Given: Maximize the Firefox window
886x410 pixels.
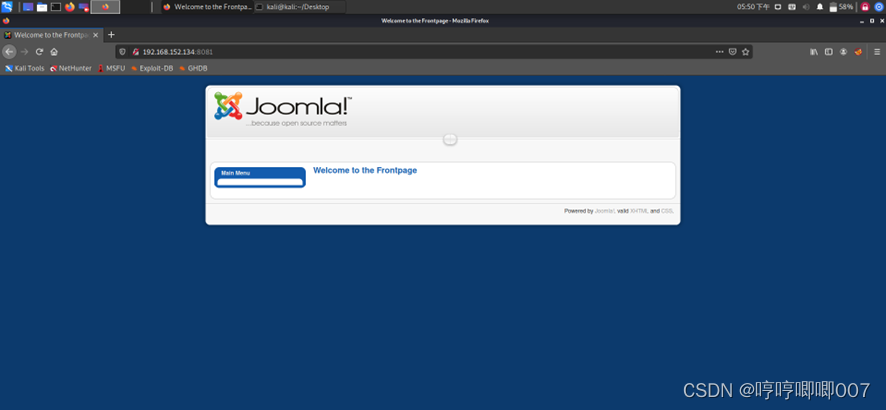Looking at the screenshot, I should tap(872, 21).
